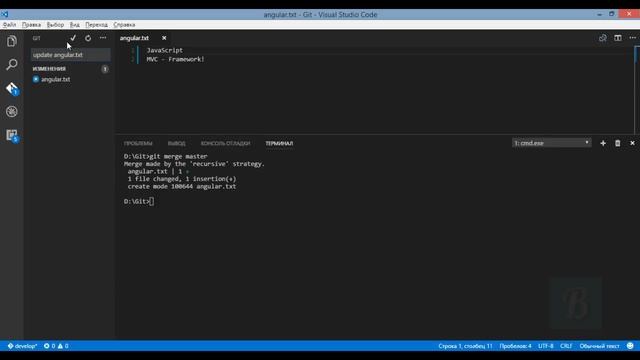The image size is (640, 360).
Task: Close the angular.txt editor tab
Action: pos(164,38)
